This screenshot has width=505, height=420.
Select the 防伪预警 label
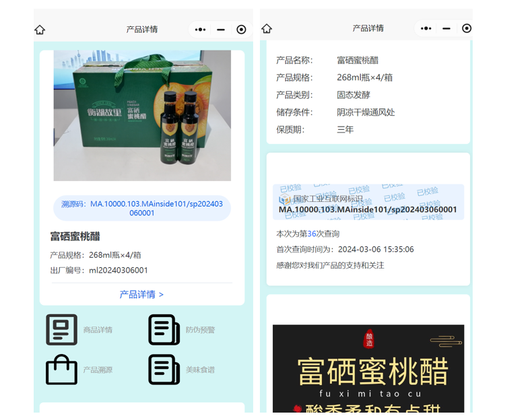[x=201, y=330]
